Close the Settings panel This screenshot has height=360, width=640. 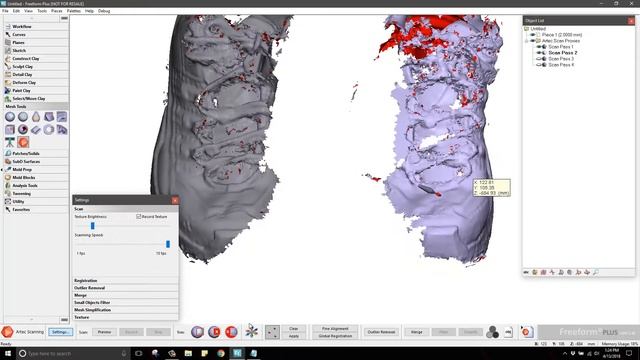coord(175,200)
